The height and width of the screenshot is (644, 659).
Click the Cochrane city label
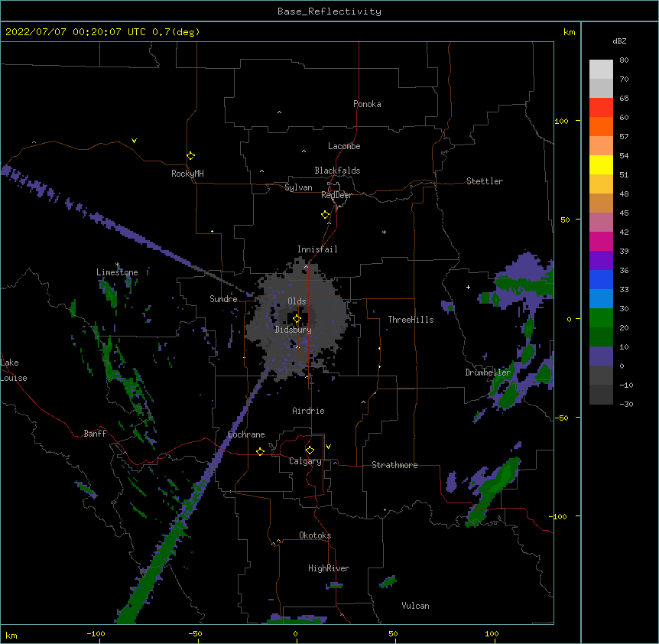[x=246, y=434]
